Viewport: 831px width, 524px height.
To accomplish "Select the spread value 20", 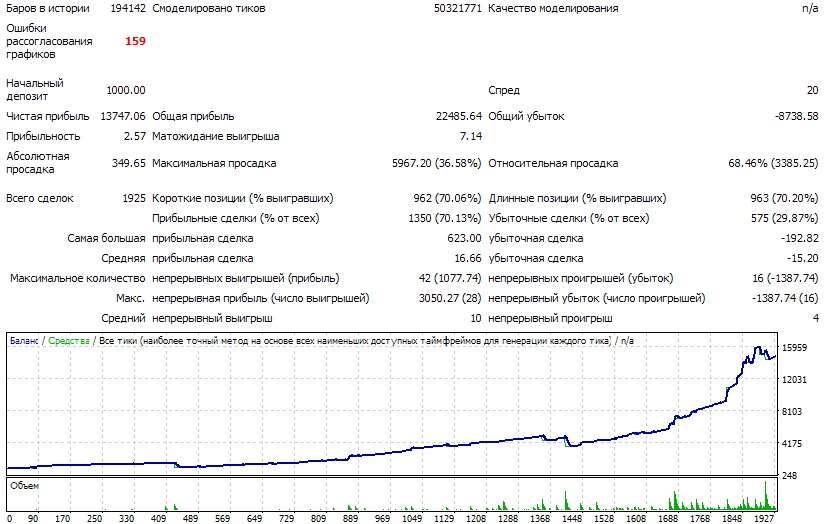I will tap(812, 91).
